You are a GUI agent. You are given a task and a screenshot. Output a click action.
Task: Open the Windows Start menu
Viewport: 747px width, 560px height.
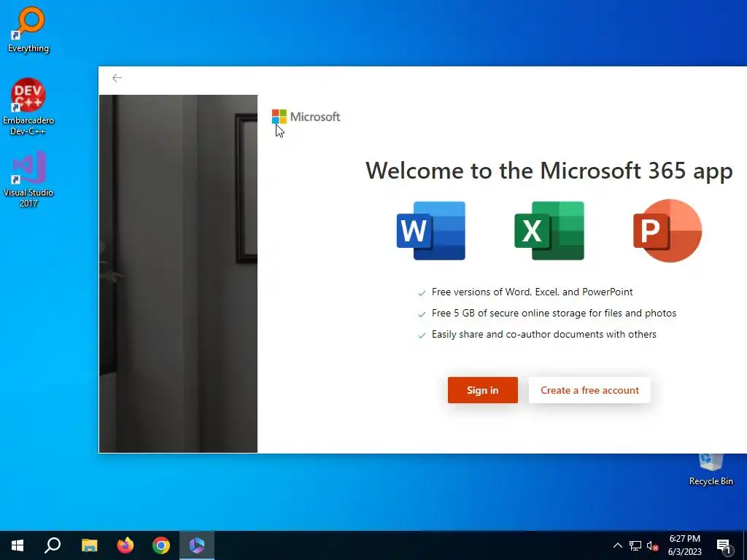18,545
